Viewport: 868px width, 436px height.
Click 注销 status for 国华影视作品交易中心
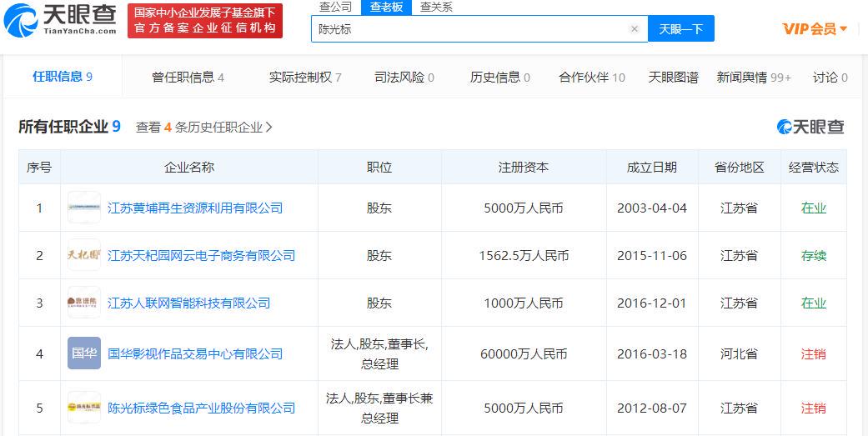click(813, 353)
